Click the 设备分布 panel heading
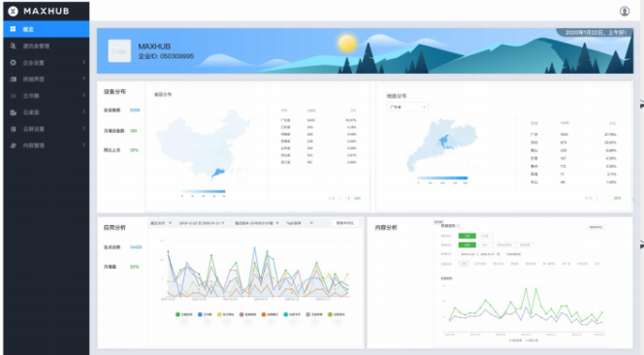 click(115, 91)
